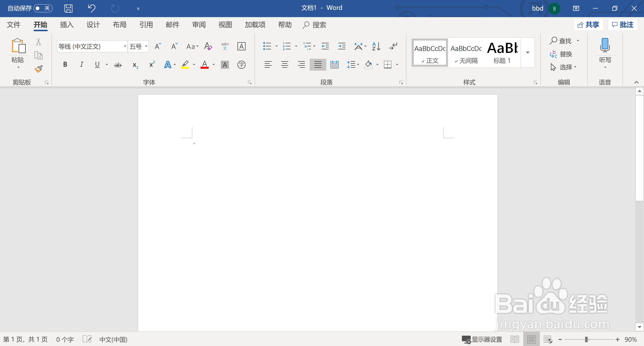Click the Increase indent icon
The width and height of the screenshot is (644, 346).
tap(342, 46)
